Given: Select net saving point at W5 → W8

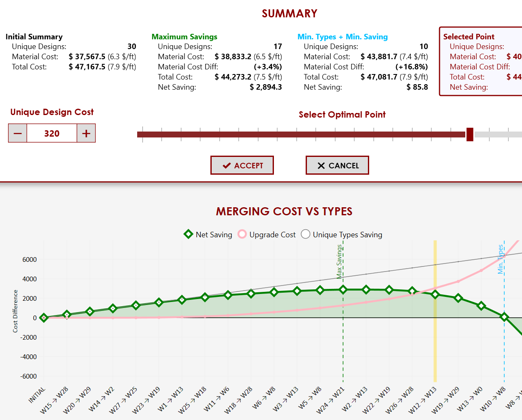Looking at the screenshot, I should point(320,290).
